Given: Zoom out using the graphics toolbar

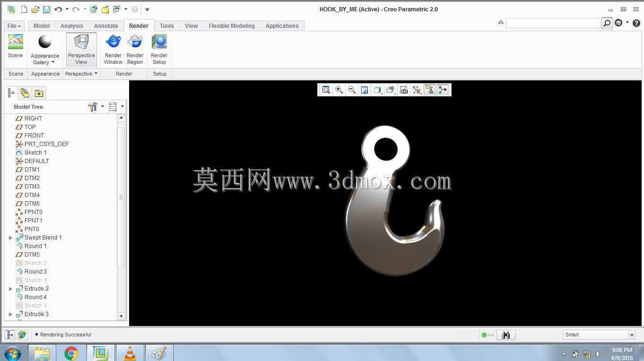Looking at the screenshot, I should pos(352,90).
